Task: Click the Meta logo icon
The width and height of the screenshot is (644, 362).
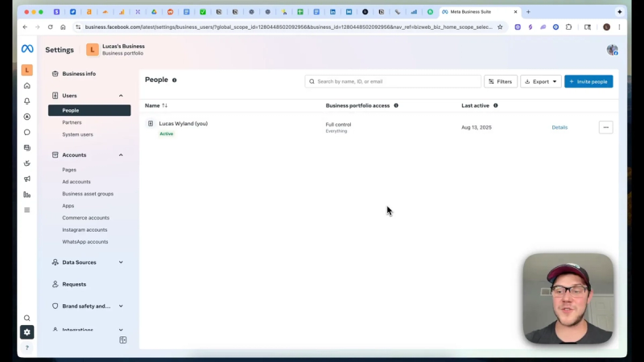Action: coord(27,49)
